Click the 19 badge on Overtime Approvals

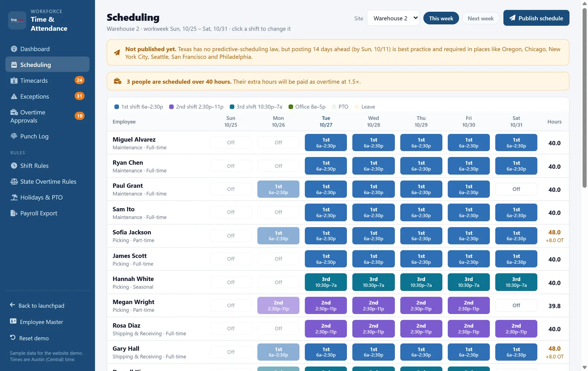tap(79, 116)
